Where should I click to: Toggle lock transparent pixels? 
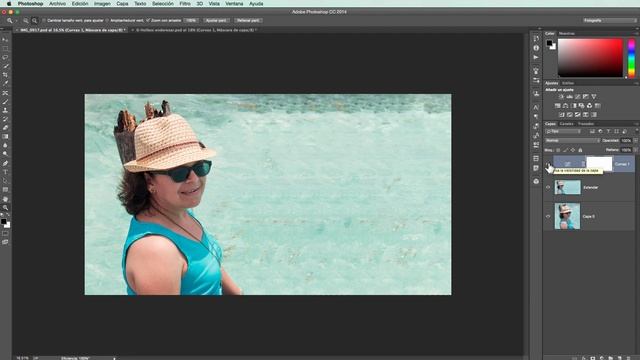[558, 150]
